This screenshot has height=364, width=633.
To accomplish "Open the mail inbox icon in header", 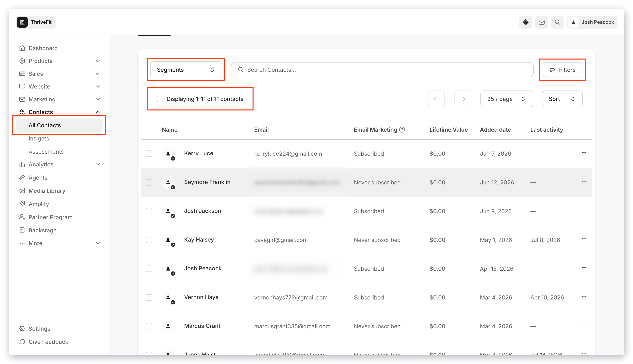I will [541, 22].
